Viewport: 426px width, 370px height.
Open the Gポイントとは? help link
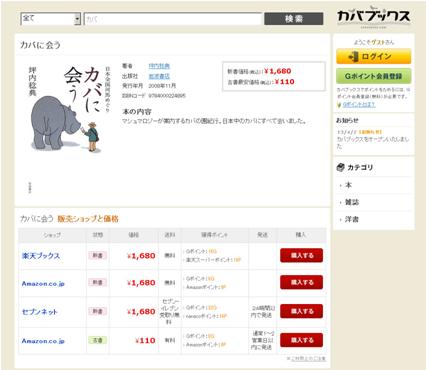click(359, 104)
